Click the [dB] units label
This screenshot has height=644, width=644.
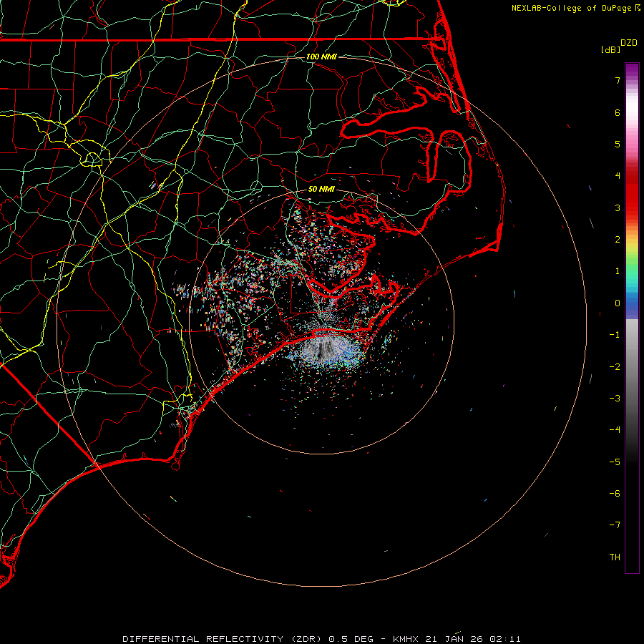(610, 50)
